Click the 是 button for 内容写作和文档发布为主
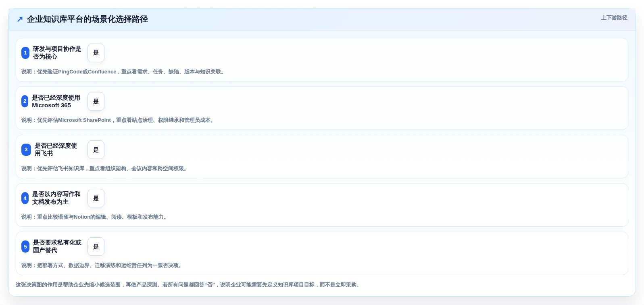The image size is (644, 305). [x=96, y=198]
